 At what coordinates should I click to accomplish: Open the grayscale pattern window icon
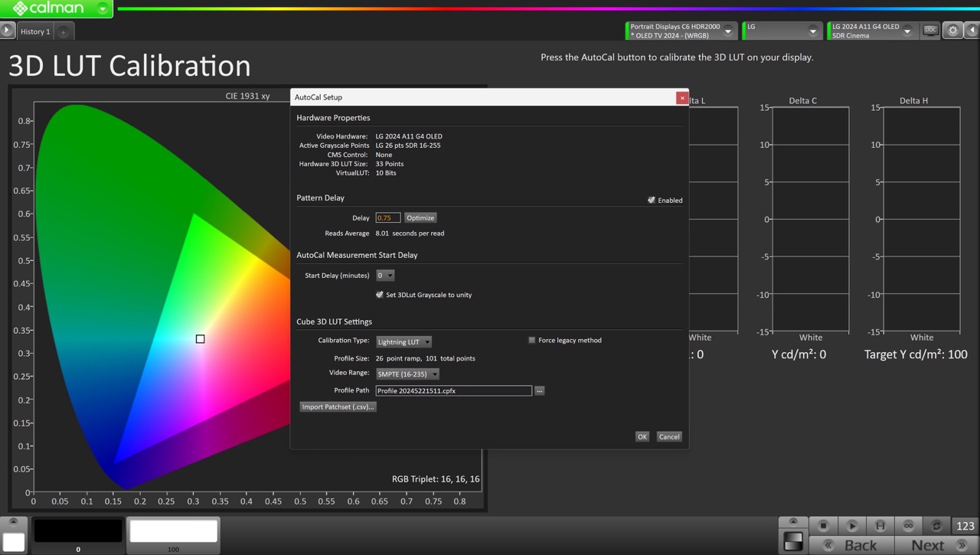click(794, 541)
